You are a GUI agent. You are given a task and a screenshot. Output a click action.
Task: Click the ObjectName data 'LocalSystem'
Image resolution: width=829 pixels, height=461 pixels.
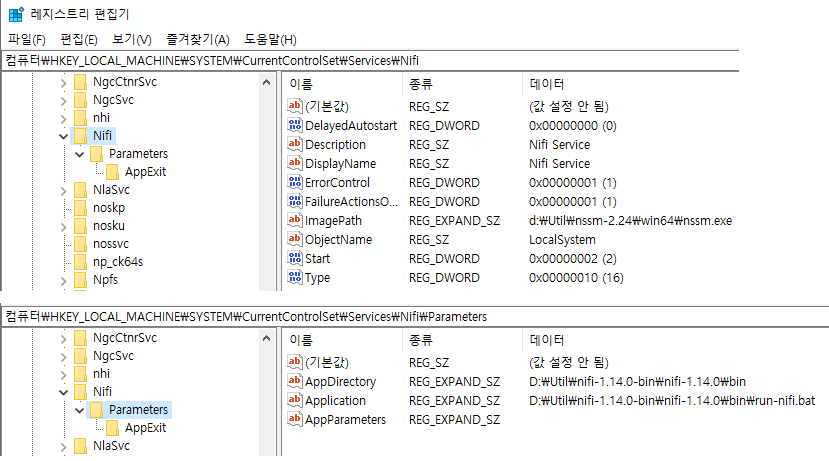click(x=562, y=239)
